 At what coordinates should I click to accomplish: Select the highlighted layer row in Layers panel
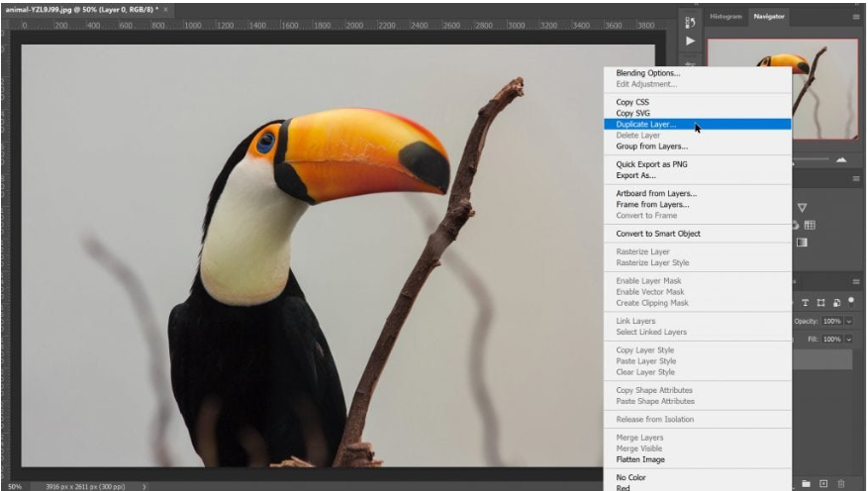[x=822, y=359]
